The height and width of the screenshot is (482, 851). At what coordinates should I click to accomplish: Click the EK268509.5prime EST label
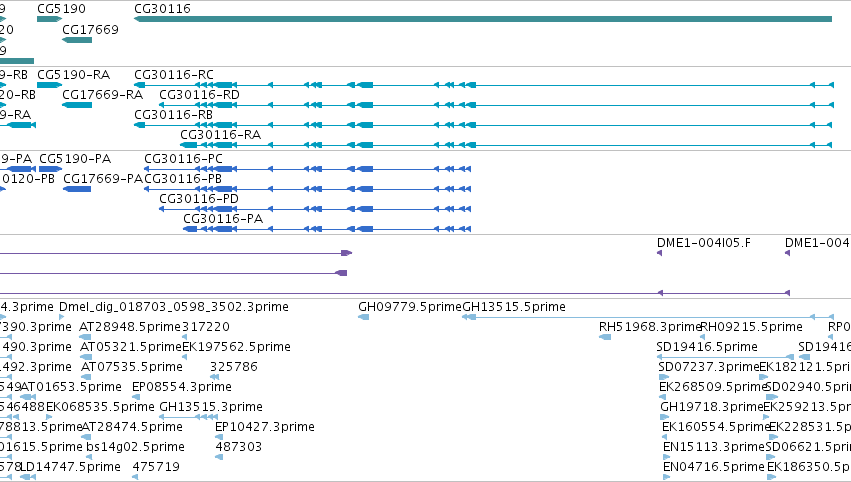pos(713,387)
